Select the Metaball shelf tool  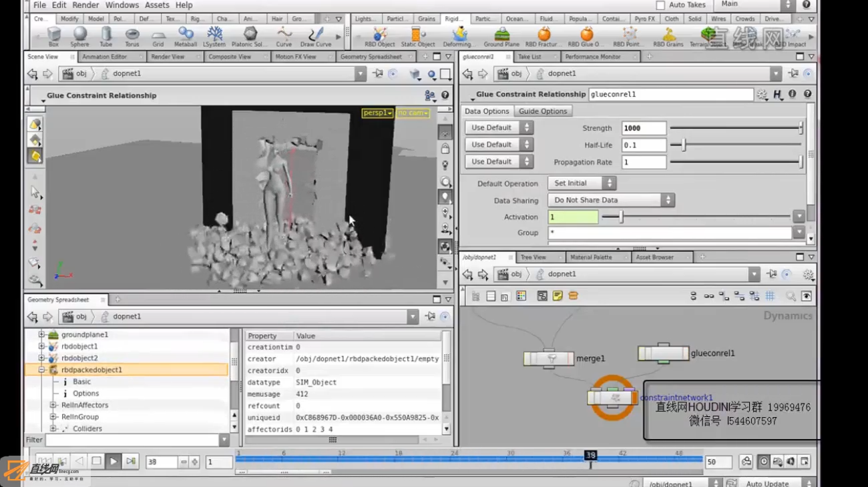[186, 37]
